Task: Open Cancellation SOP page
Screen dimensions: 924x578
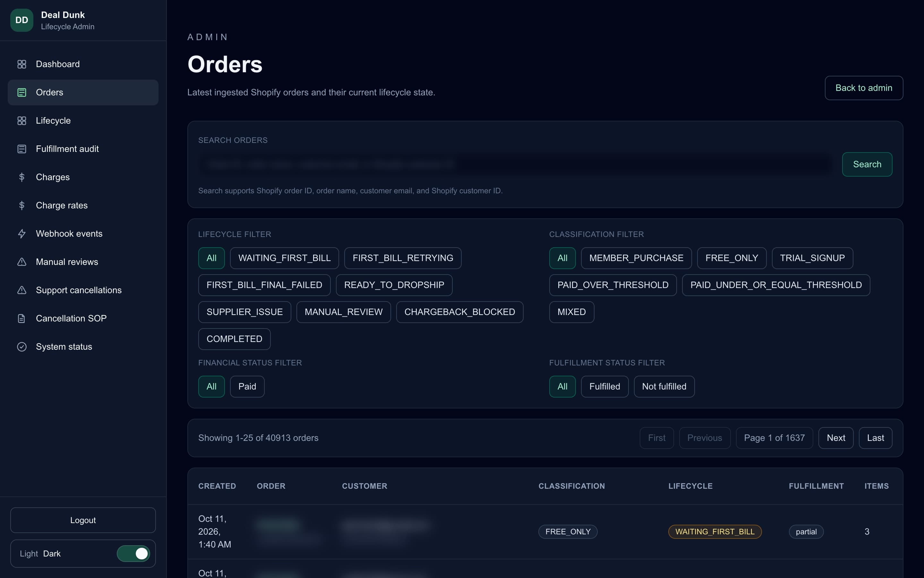Action: point(83,319)
